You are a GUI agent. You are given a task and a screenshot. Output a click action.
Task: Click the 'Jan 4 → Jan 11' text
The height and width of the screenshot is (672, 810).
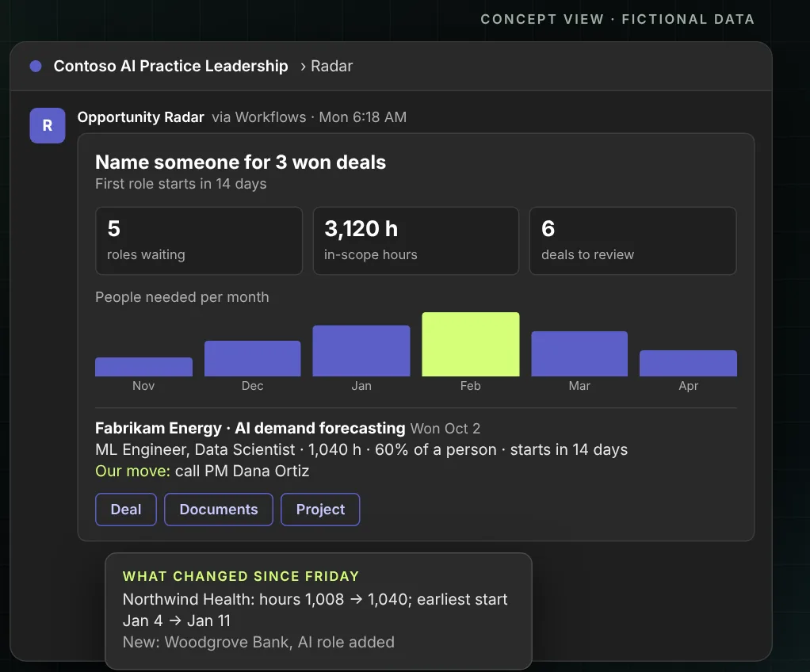(177, 620)
